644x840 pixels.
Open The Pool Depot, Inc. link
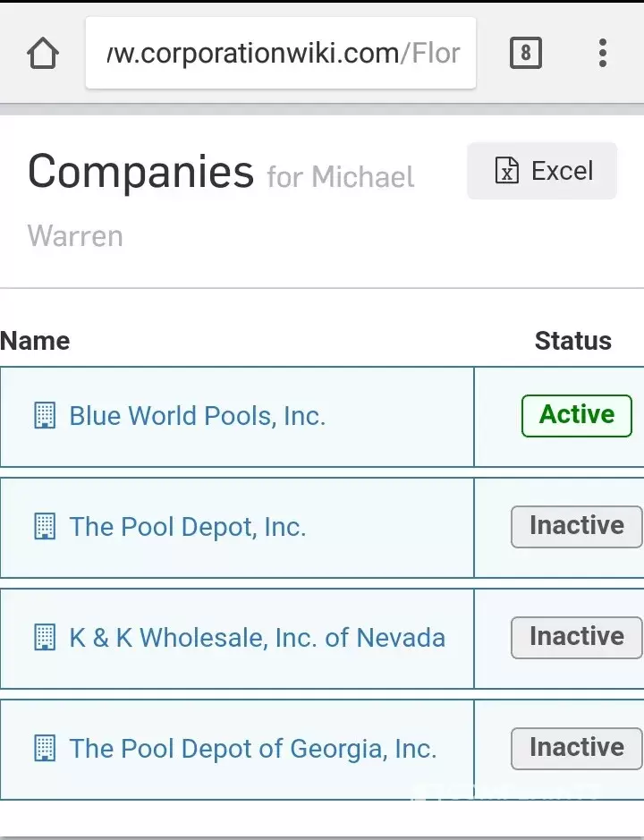pos(188,527)
